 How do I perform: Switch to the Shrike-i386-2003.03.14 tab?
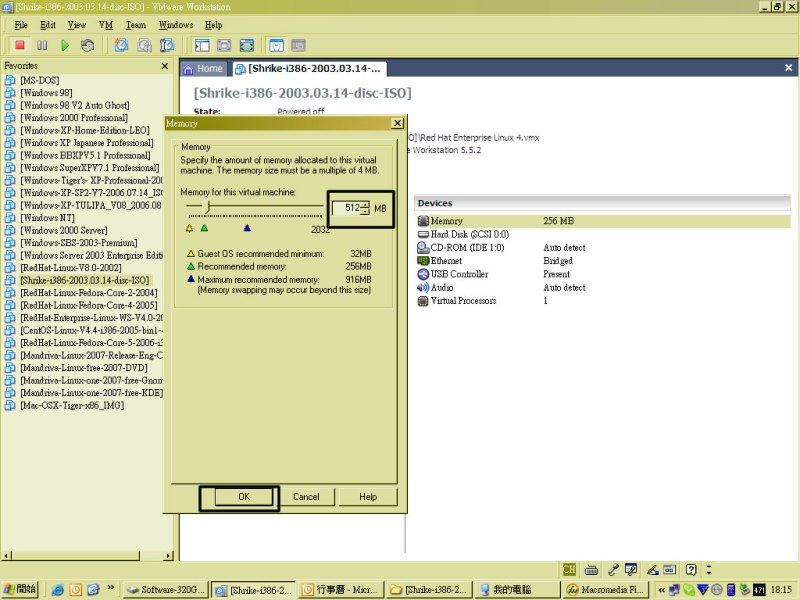309,68
